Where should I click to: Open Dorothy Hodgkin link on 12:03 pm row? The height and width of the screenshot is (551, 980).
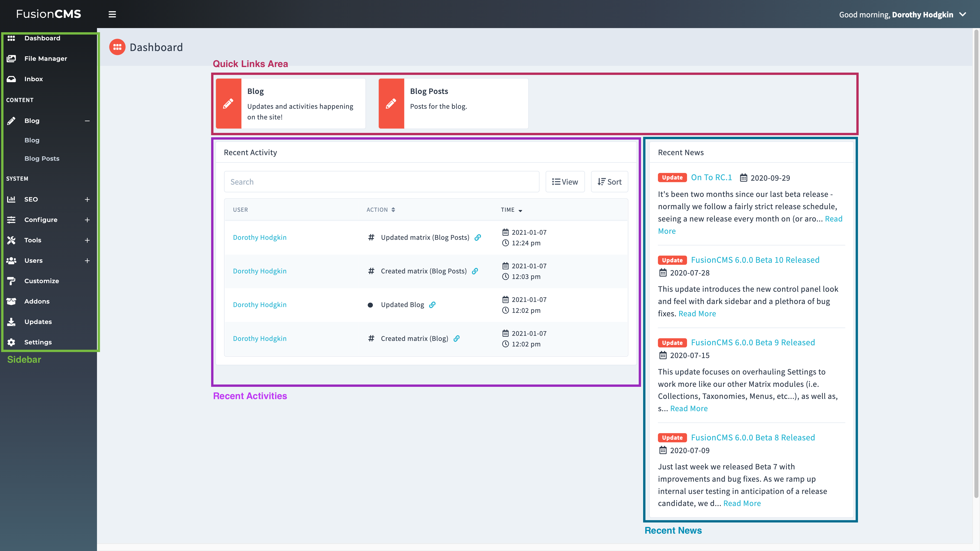260,271
